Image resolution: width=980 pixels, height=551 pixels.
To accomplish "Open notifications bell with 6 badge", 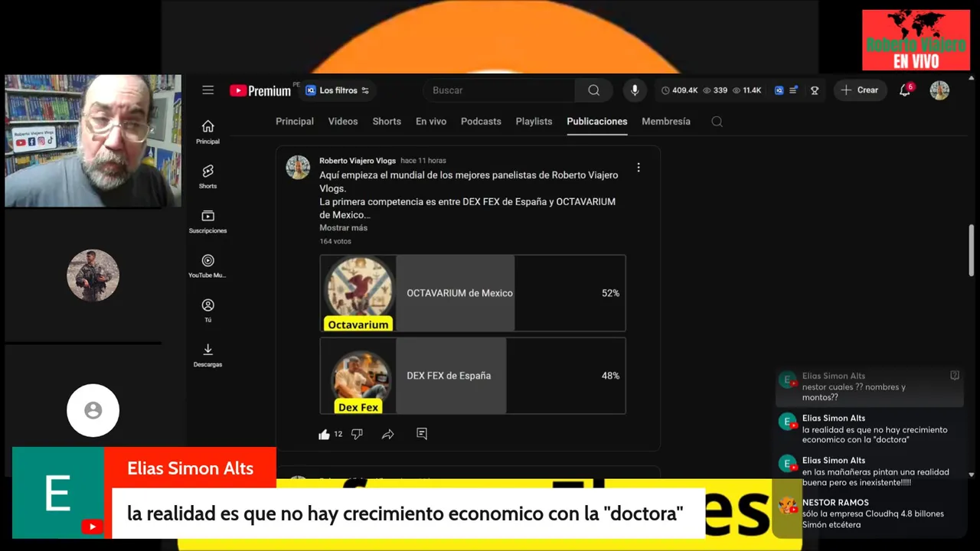I will point(905,90).
